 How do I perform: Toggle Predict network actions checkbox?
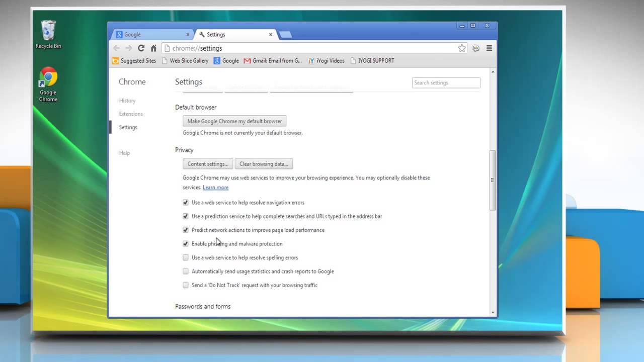(x=186, y=230)
